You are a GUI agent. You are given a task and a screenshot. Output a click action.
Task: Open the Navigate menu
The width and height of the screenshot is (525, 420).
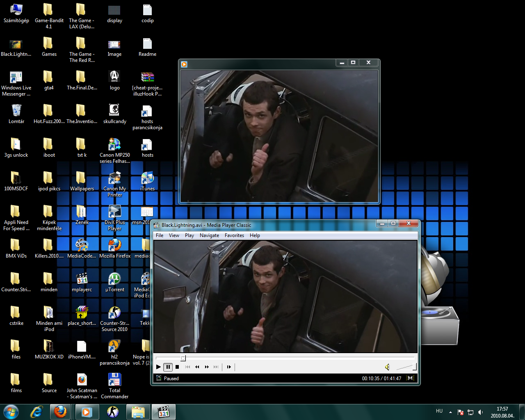pos(209,235)
